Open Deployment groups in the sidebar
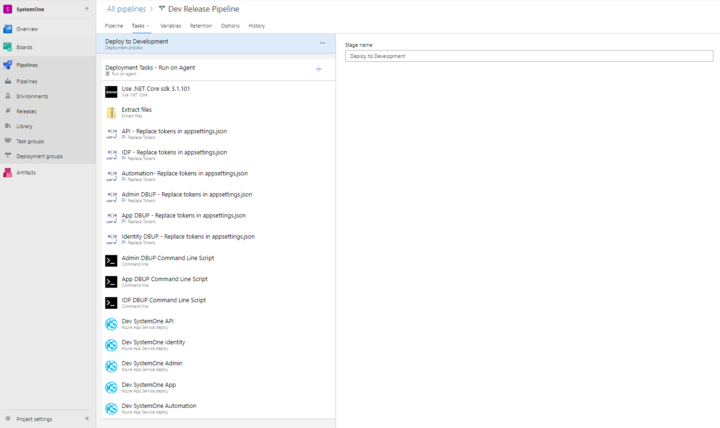720x428 pixels. [x=39, y=156]
